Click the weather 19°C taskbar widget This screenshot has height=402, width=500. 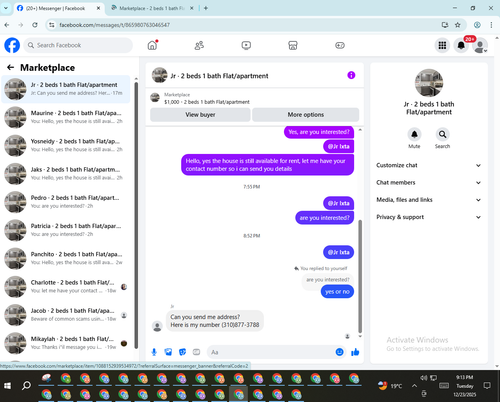(x=390, y=386)
